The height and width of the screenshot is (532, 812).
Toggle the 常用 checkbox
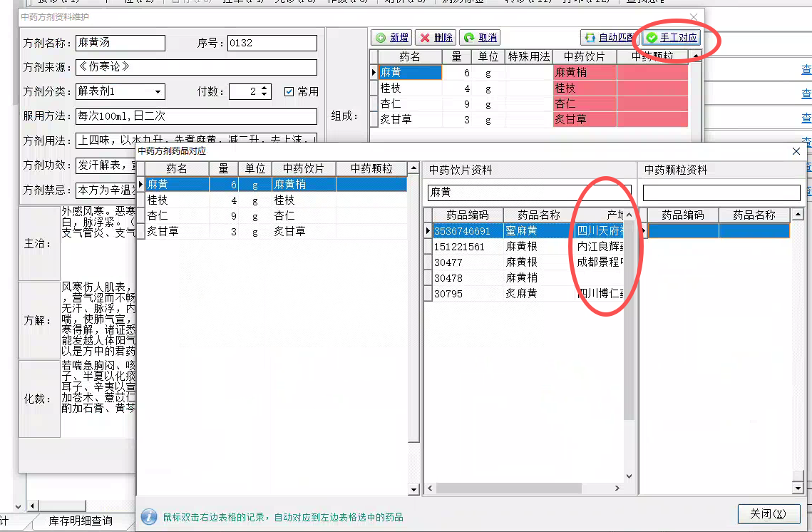point(289,91)
